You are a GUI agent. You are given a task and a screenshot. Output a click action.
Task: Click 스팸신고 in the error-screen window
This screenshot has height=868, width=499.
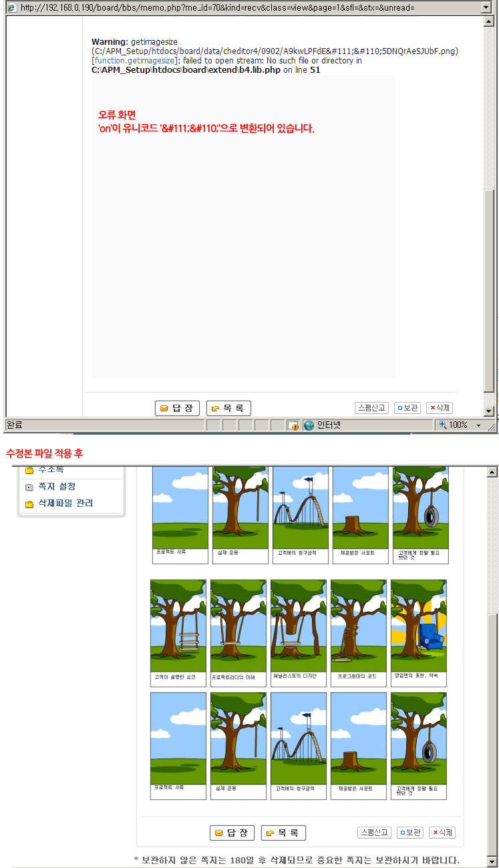371,407
